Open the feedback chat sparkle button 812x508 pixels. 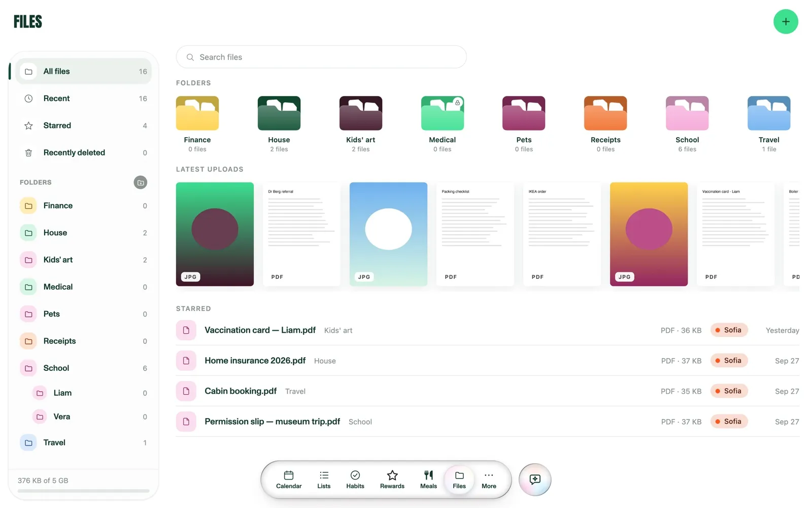[x=535, y=480]
